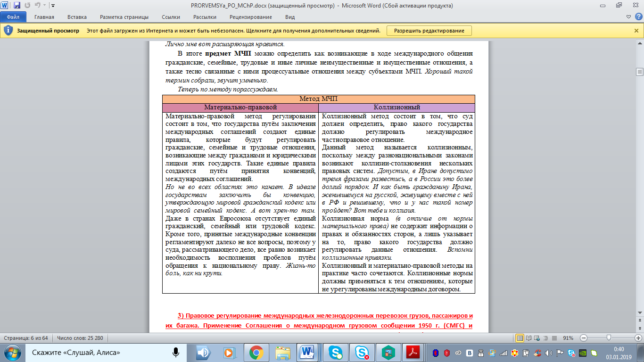
Task: Open the Windows Start button
Action: (x=11, y=353)
